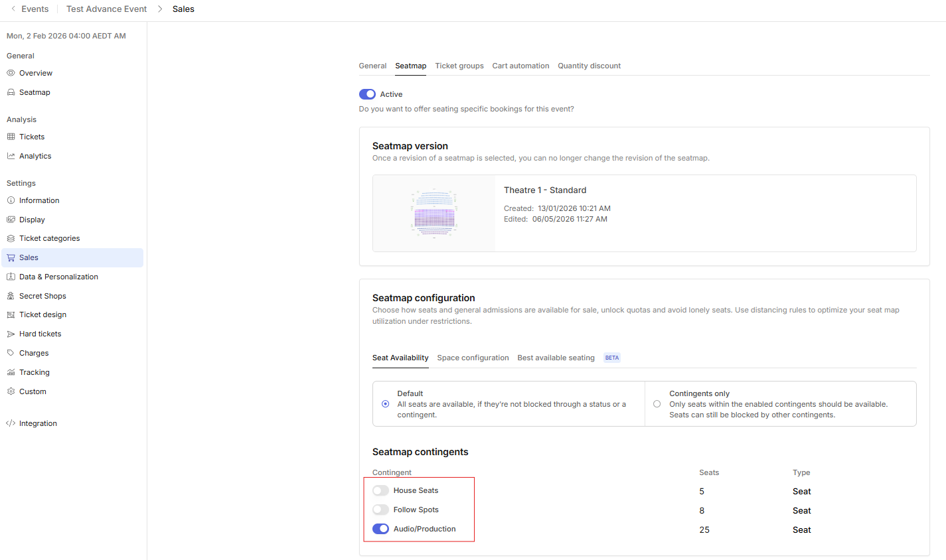
Task: Open the Space configuration tab
Action: click(473, 358)
